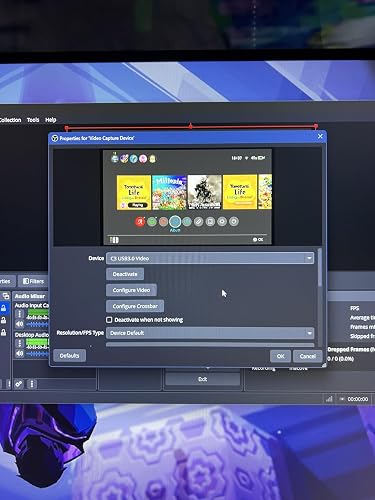
Task: Open the Device dropdown showing C3 USB3.0 Video
Action: coord(210,258)
